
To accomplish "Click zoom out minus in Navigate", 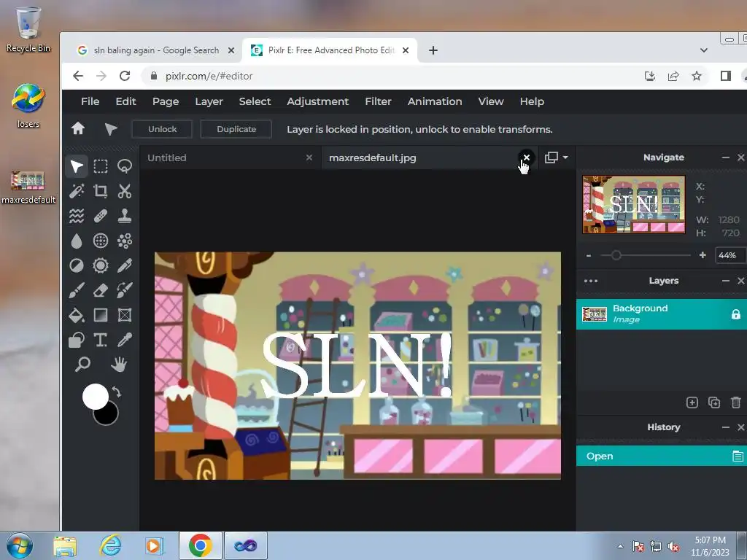I will [589, 256].
